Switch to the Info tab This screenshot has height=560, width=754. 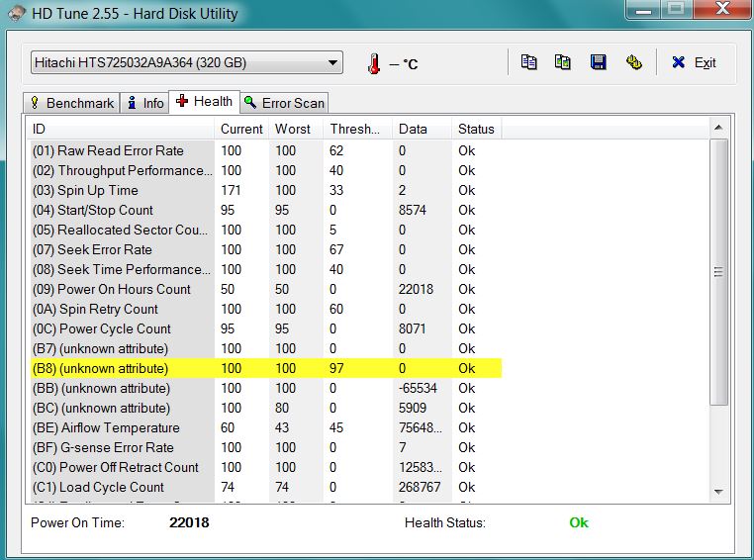click(x=144, y=103)
